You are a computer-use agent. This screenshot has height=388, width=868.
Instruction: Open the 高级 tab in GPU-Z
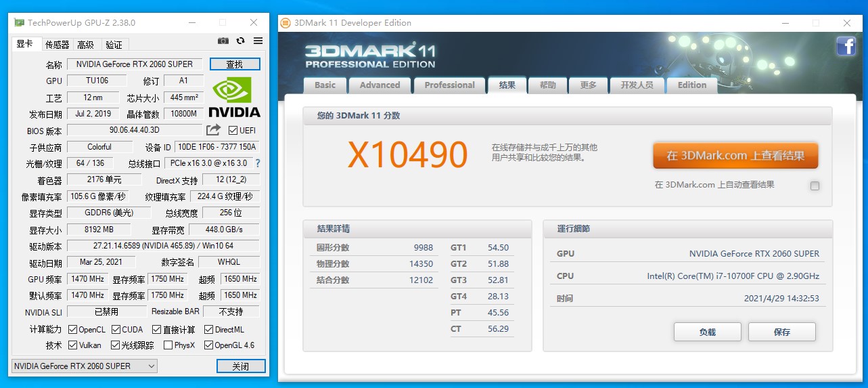tap(86, 45)
